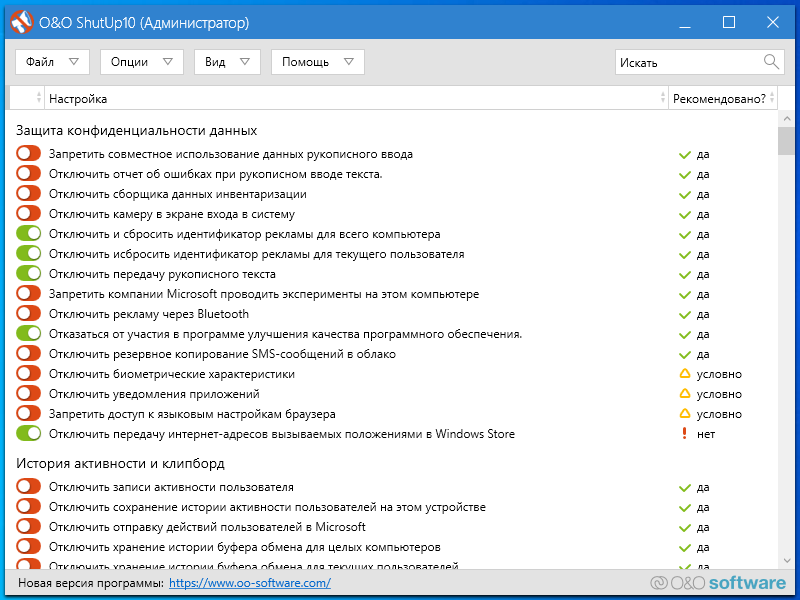Click the O&O ShutUp10 app logo icon
This screenshot has width=800, height=600.
pos(21,22)
